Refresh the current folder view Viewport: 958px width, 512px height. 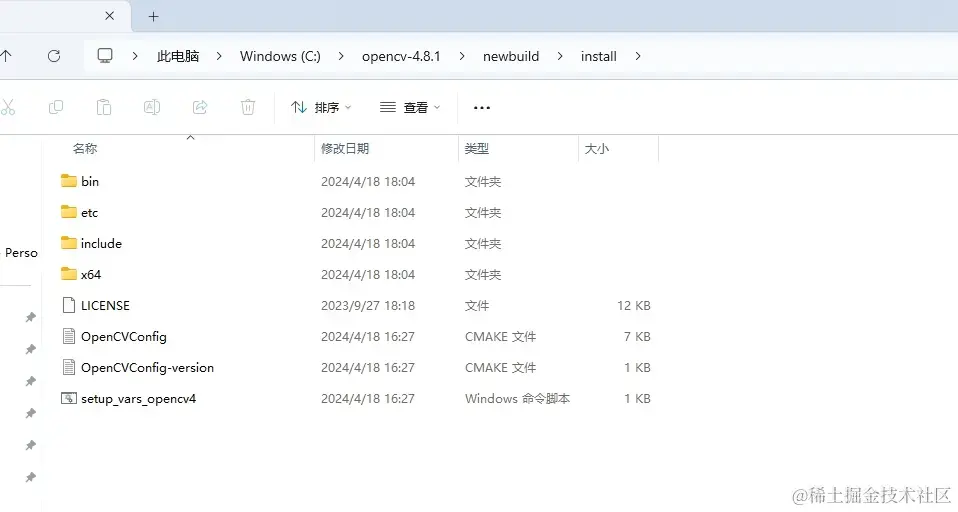pyautogui.click(x=54, y=56)
